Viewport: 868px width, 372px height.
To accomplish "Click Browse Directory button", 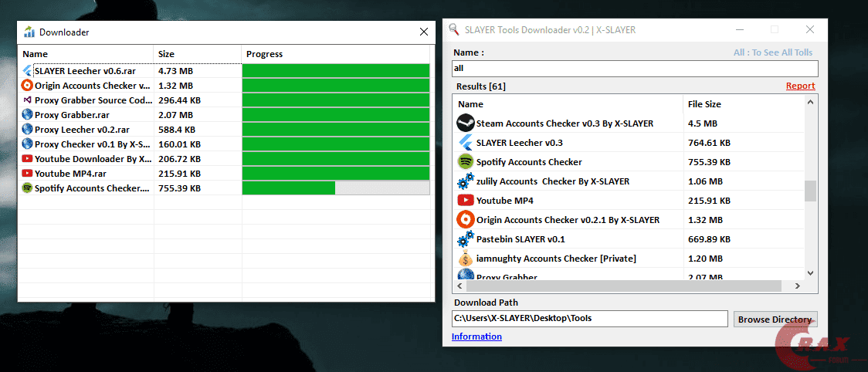I will pos(775,320).
